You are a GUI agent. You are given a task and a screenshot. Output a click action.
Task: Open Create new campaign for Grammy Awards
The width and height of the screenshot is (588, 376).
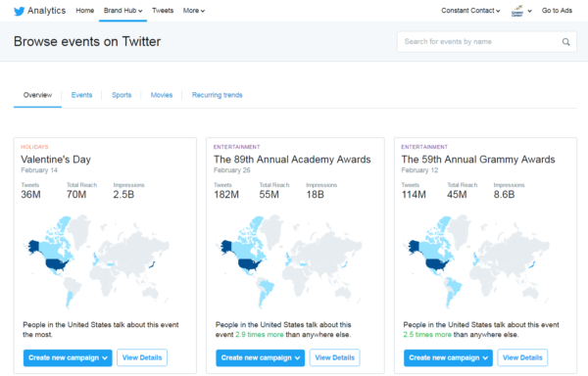point(448,357)
